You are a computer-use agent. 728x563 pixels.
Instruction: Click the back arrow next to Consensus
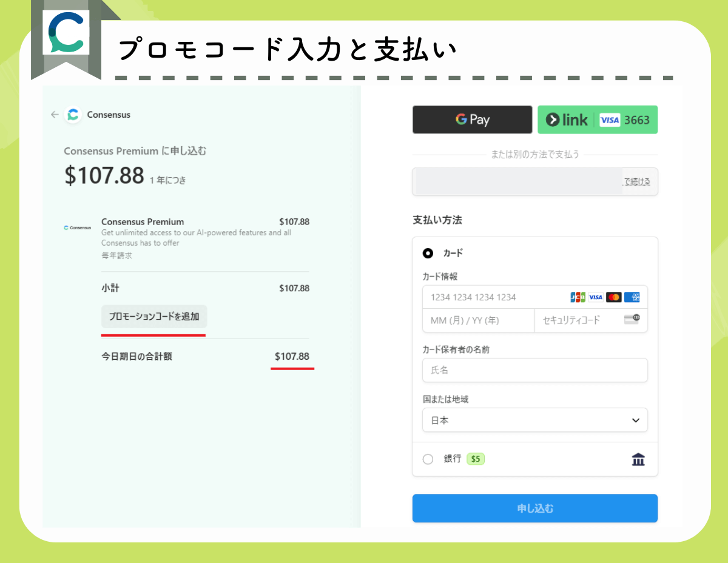55,115
